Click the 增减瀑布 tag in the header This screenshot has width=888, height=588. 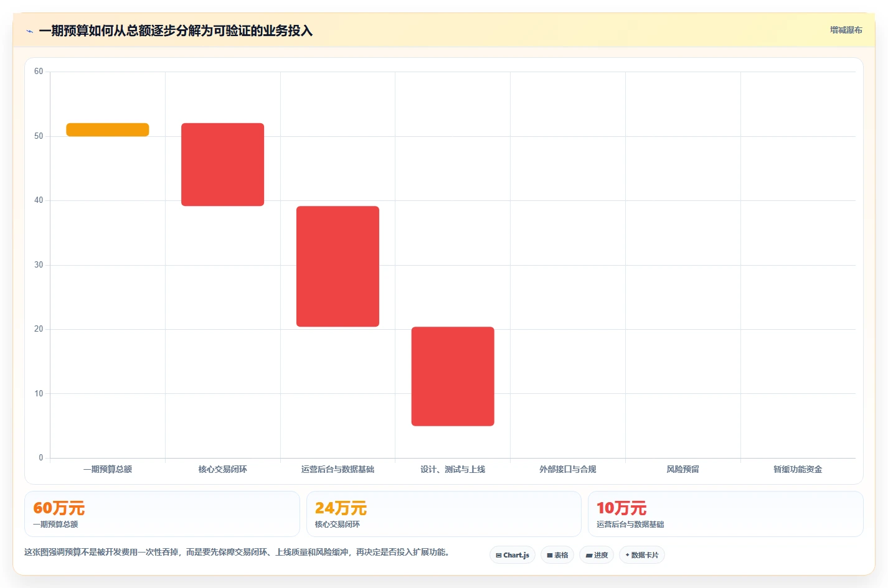point(846,30)
